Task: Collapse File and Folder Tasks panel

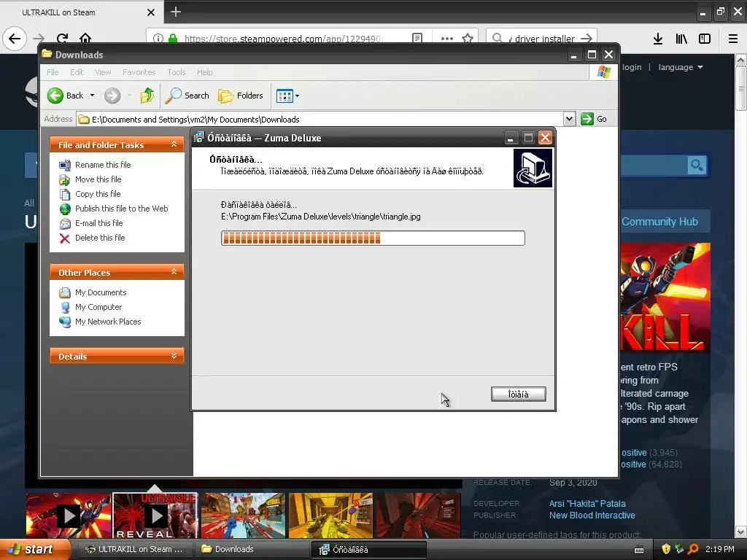Action: click(x=174, y=144)
